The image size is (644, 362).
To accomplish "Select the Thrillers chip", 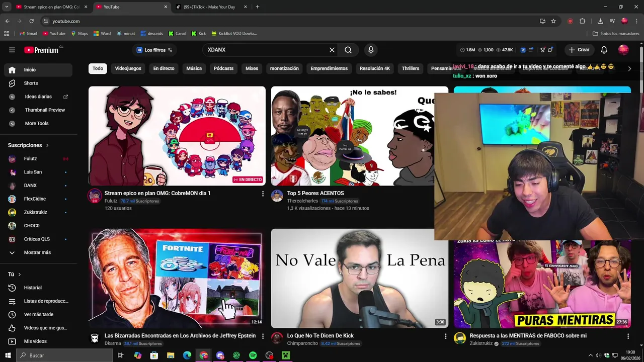I will 411,68.
